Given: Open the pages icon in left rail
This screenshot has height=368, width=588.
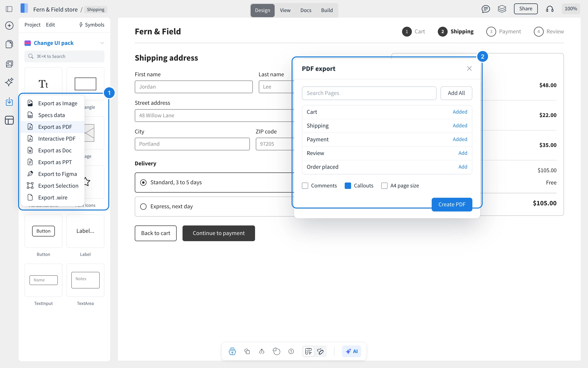Looking at the screenshot, I should (x=9, y=44).
